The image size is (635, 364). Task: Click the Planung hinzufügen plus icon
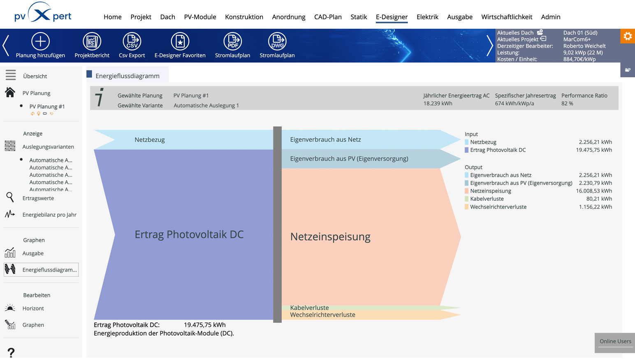[40, 42]
